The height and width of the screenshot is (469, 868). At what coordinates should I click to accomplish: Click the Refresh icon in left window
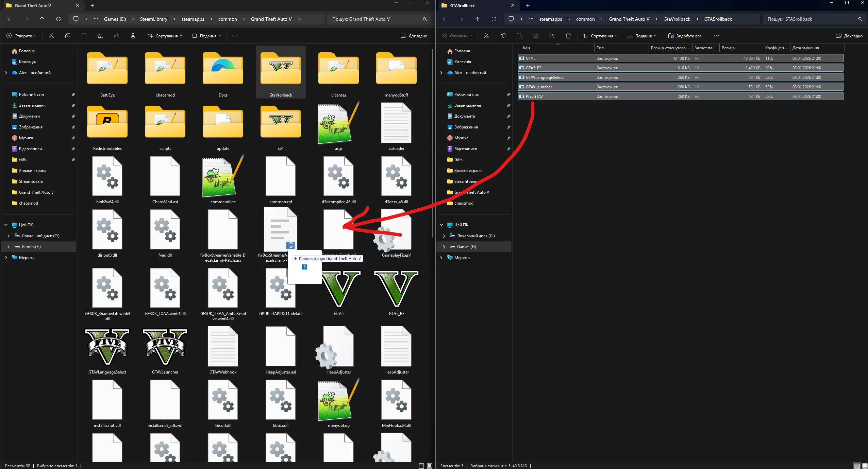pyautogui.click(x=59, y=19)
